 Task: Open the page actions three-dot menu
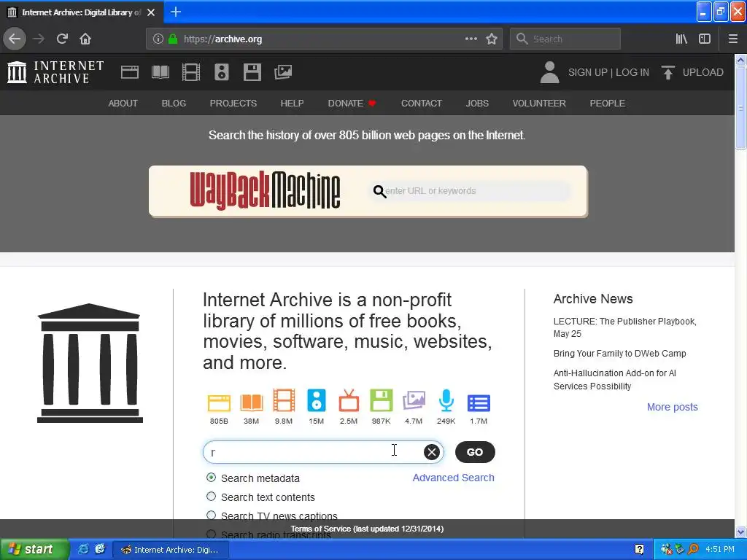click(471, 39)
